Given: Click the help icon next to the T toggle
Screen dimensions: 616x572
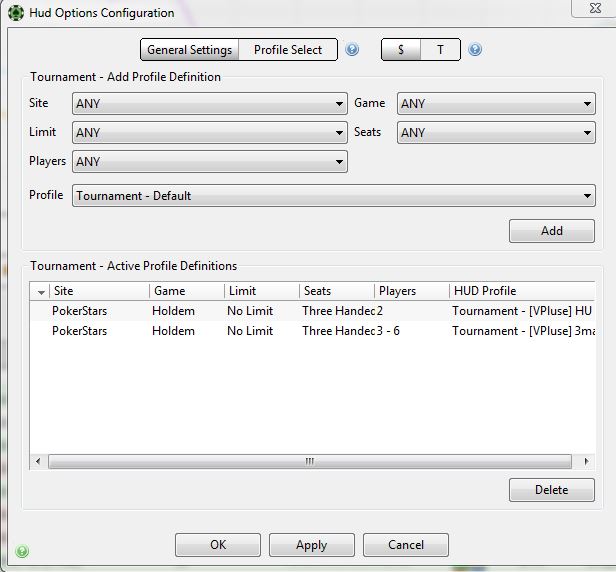Looking at the screenshot, I should [475, 50].
